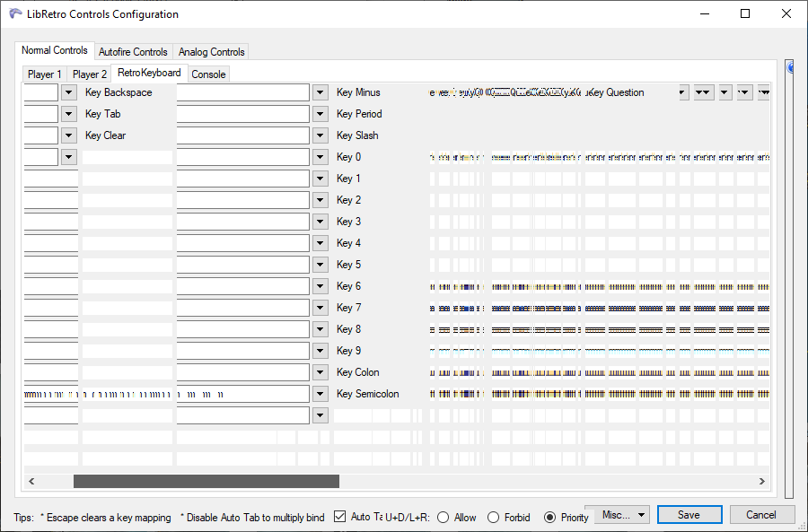Viewport: 808px width, 532px height.
Task: Open the Key Minus mapping dropdown
Action: [x=321, y=92]
